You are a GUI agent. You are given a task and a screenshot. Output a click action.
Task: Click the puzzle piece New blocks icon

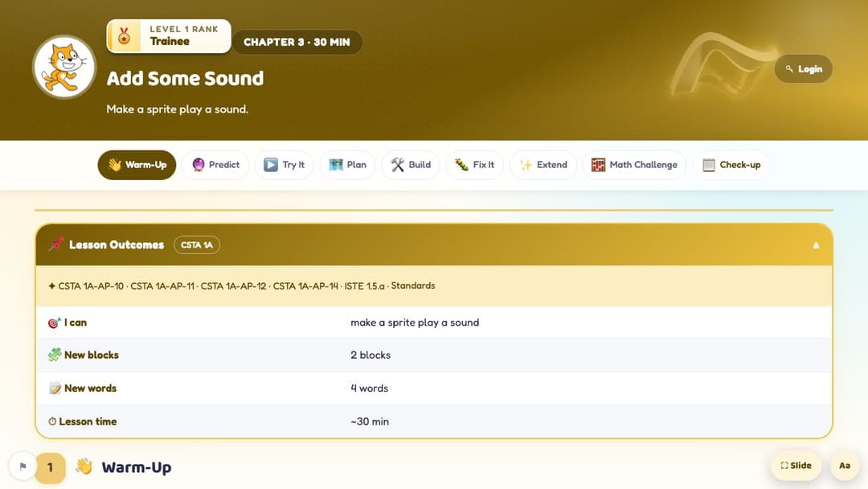pyautogui.click(x=55, y=355)
